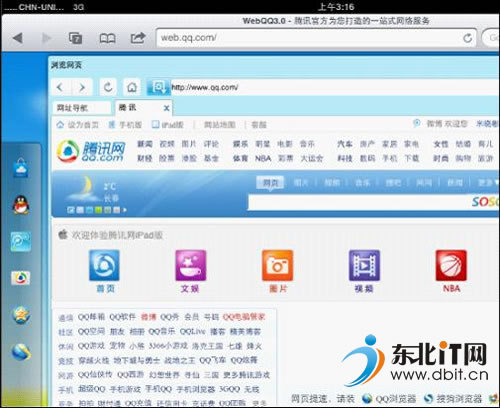The height and width of the screenshot is (408, 500).
Task: Select the 网页 search category tab
Action: [x=270, y=183]
